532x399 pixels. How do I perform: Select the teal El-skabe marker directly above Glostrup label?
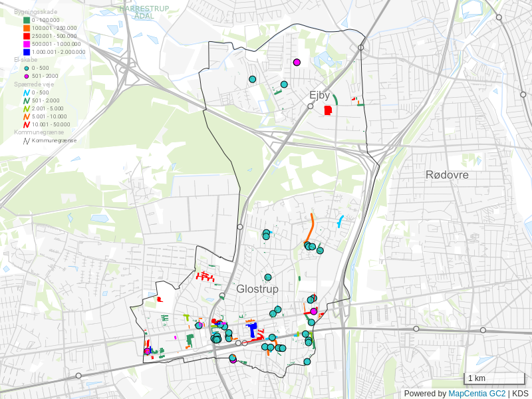pos(268,277)
